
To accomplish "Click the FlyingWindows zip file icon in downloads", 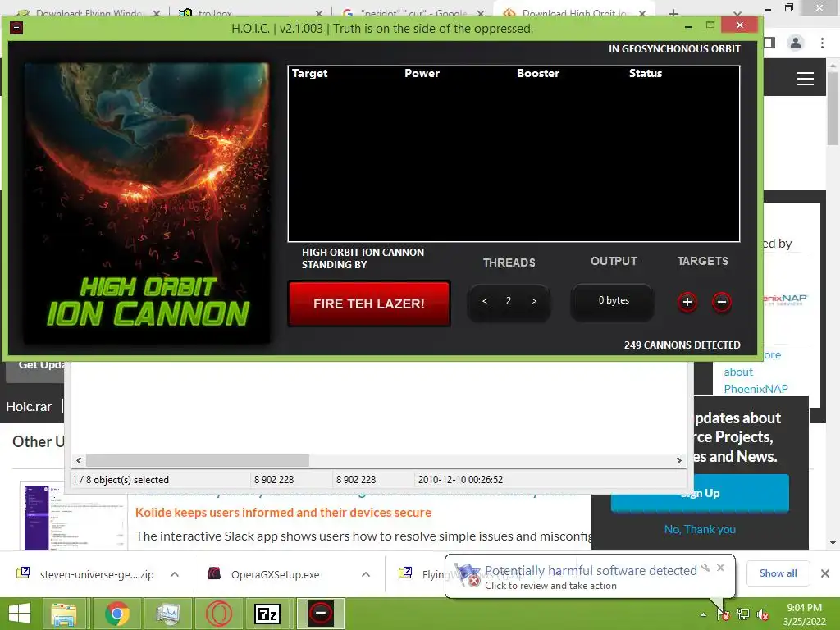I will coord(405,573).
